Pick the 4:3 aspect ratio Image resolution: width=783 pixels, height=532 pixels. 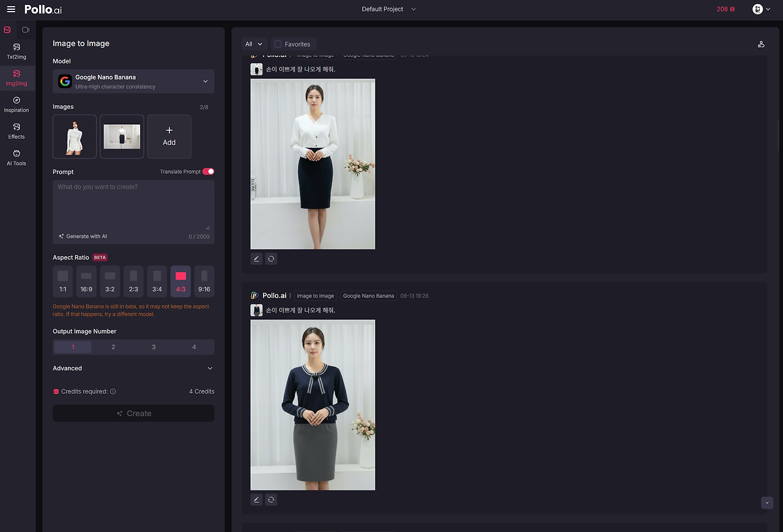tap(180, 282)
